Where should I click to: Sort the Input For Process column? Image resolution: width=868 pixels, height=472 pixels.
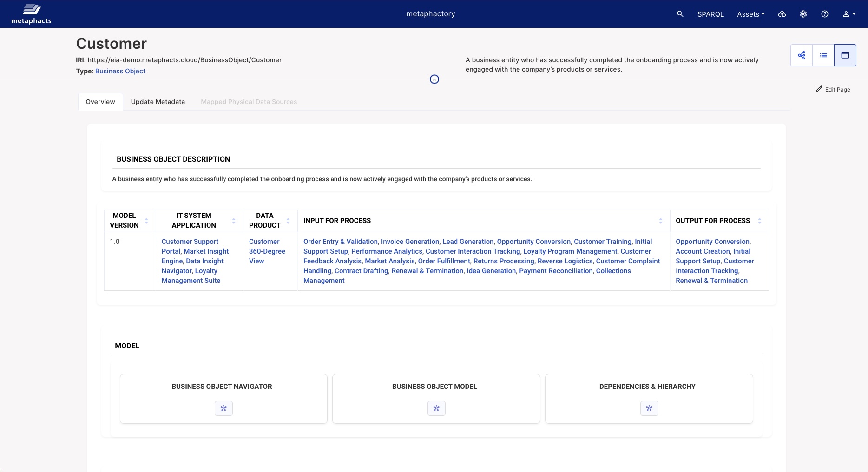click(x=660, y=221)
